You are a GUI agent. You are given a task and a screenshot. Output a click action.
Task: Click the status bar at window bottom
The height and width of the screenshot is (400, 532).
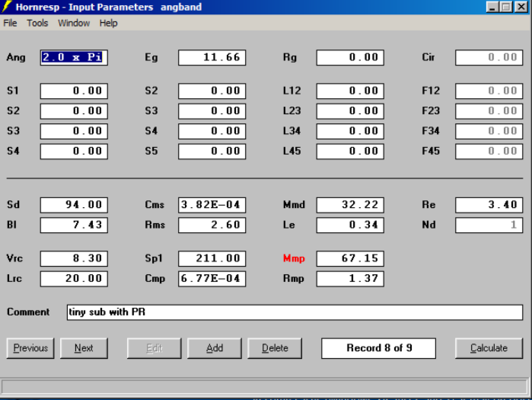tap(265, 387)
